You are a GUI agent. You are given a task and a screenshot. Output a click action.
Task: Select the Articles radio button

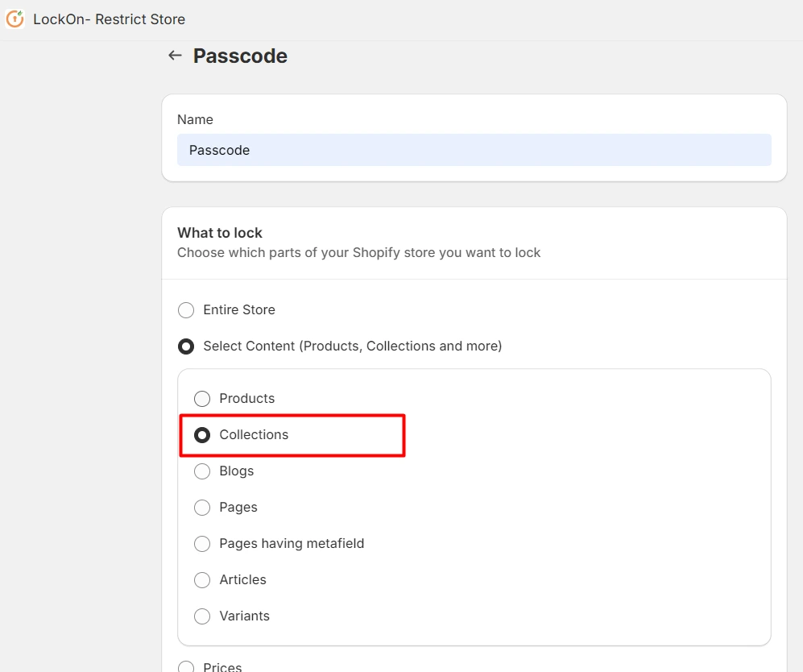202,580
